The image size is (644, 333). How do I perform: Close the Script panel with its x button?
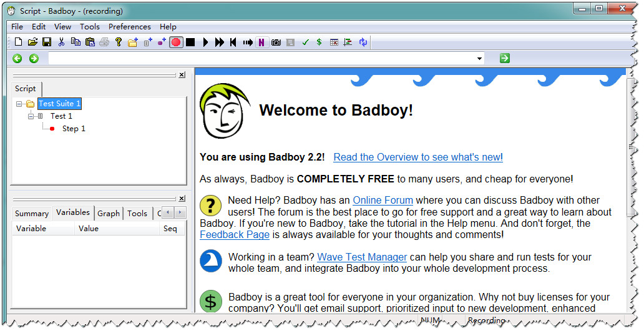pos(182,75)
